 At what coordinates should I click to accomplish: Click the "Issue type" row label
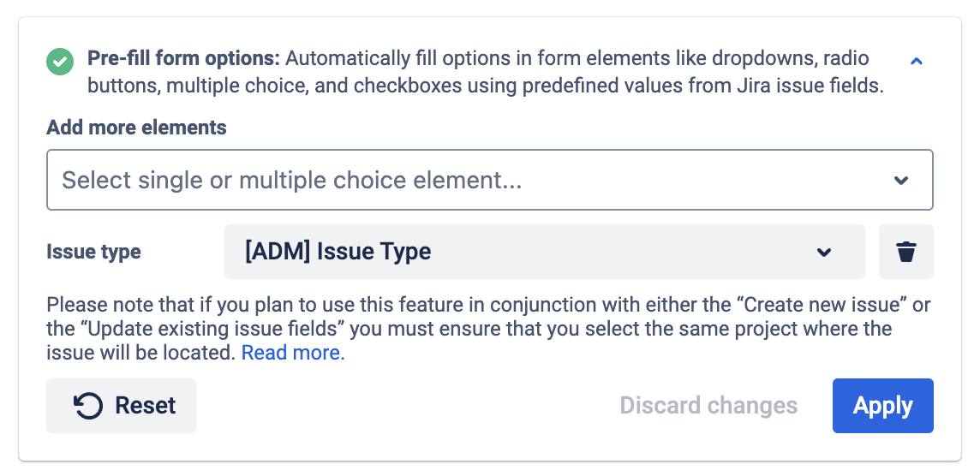[x=93, y=253]
